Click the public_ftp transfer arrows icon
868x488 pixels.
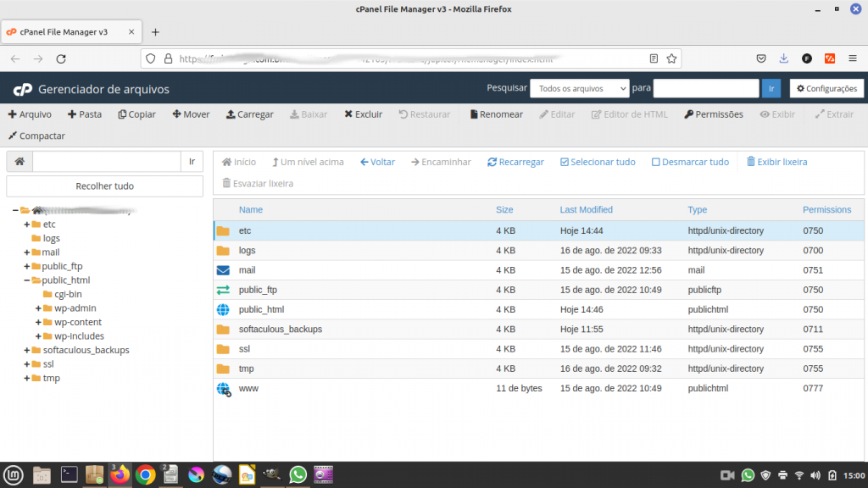[223, 290]
